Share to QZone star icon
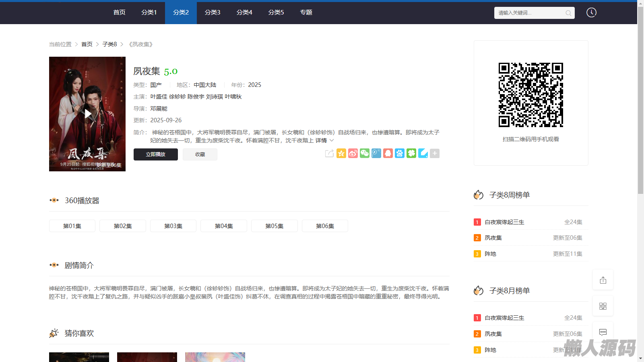The width and height of the screenshot is (644, 362). (x=341, y=153)
